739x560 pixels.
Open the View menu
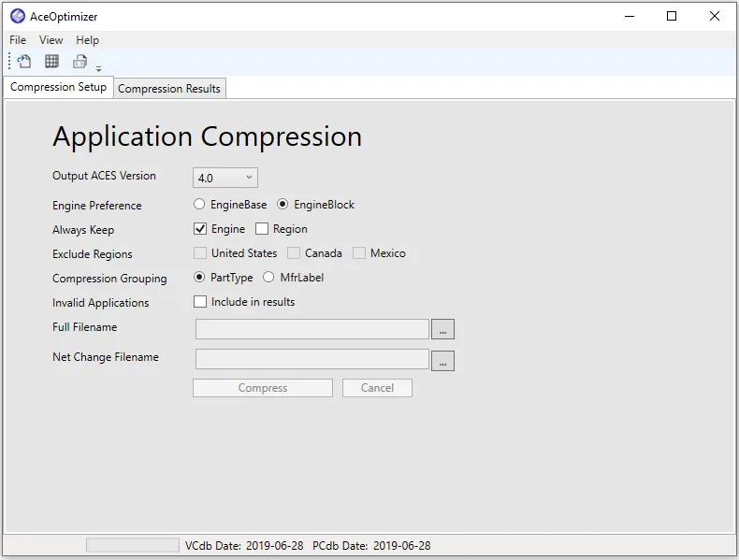click(51, 40)
